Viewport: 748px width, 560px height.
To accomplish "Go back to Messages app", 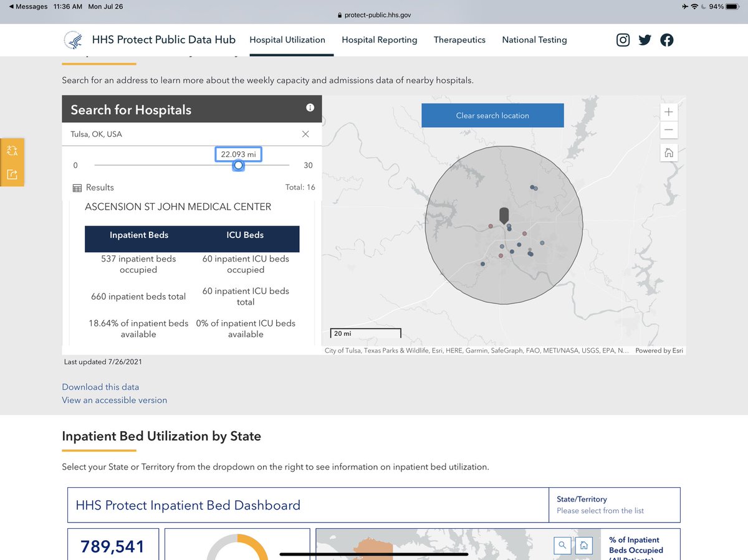I will pyautogui.click(x=27, y=6).
